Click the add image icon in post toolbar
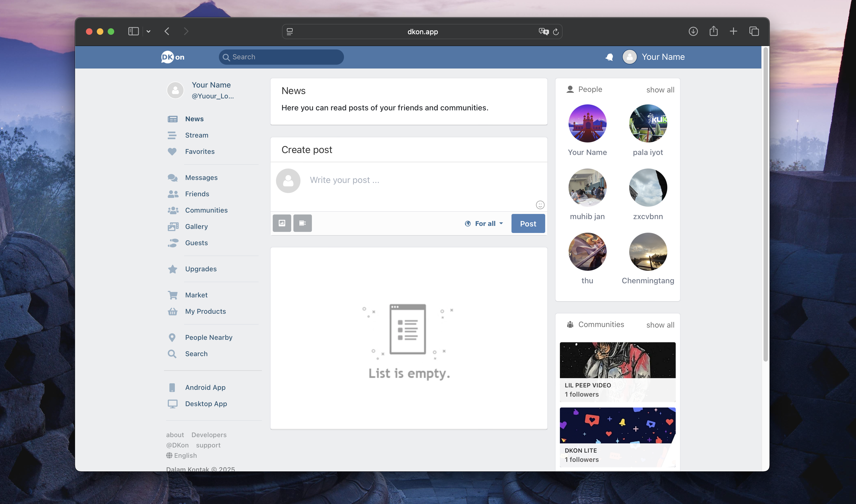 coord(282,223)
